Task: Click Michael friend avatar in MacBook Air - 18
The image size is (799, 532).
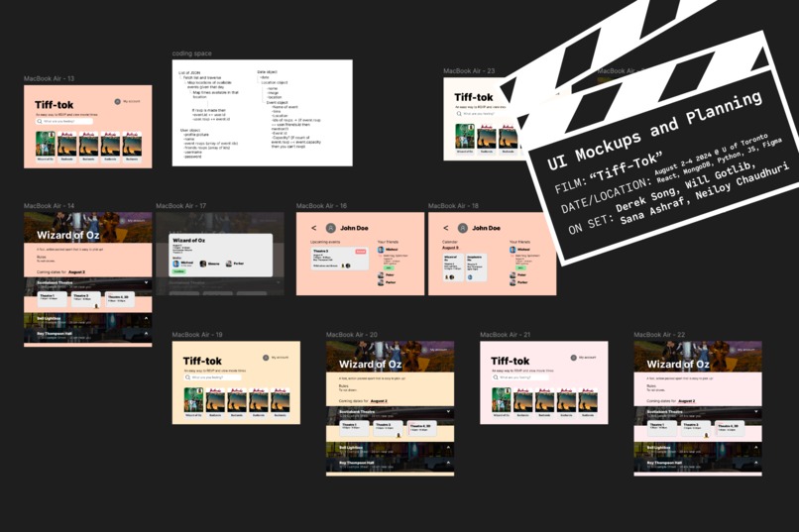Action: click(513, 250)
